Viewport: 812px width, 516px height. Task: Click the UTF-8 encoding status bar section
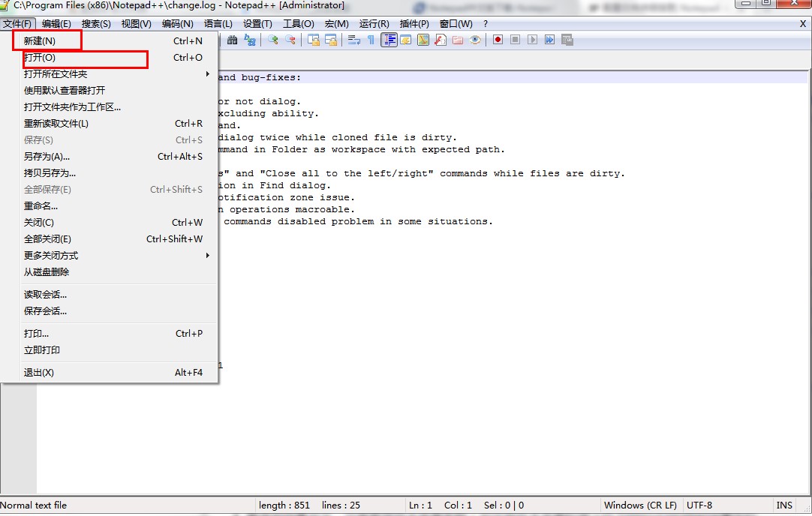(699, 505)
